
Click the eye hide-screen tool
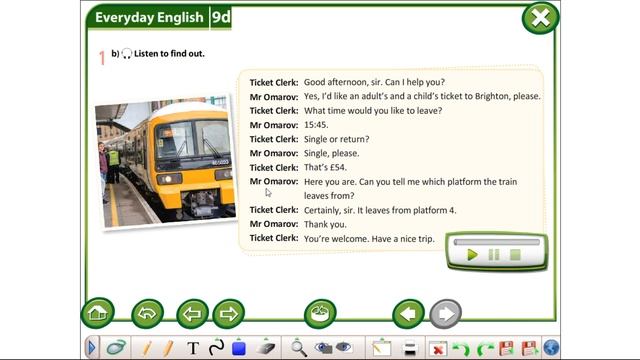tap(344, 347)
